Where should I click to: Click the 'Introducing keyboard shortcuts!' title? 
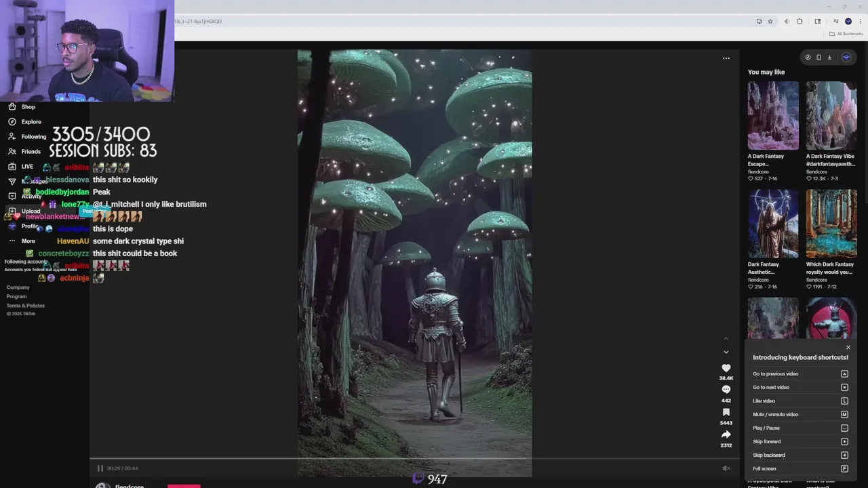pyautogui.click(x=800, y=357)
